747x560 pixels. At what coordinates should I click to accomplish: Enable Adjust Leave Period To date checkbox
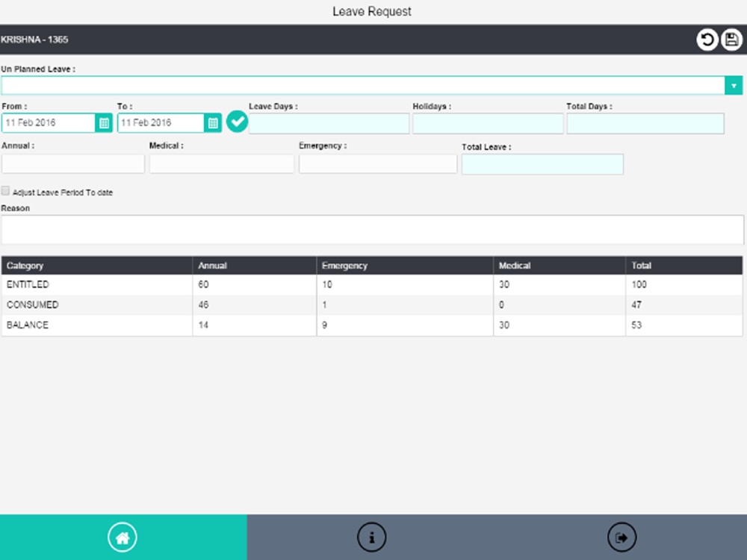pyautogui.click(x=5, y=191)
